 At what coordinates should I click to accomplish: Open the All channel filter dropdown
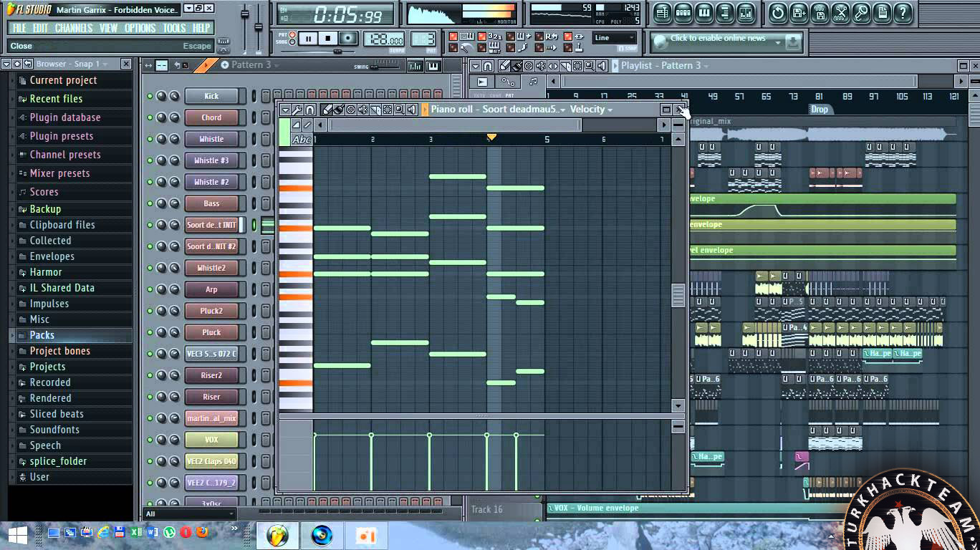(190, 513)
